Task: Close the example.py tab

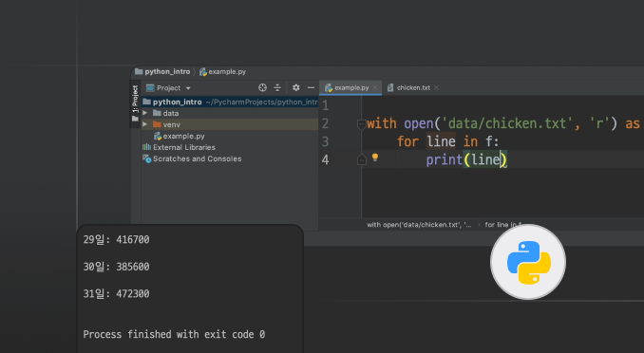Action: coord(375,87)
